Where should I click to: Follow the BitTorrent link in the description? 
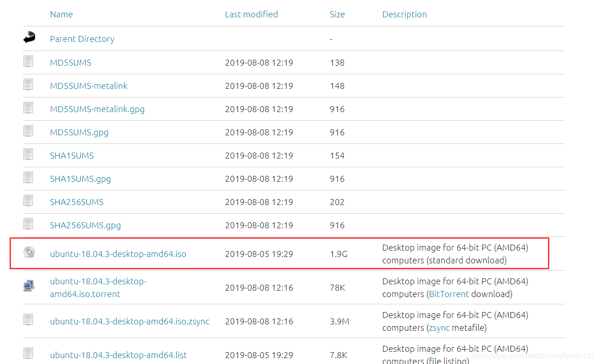coord(449,294)
